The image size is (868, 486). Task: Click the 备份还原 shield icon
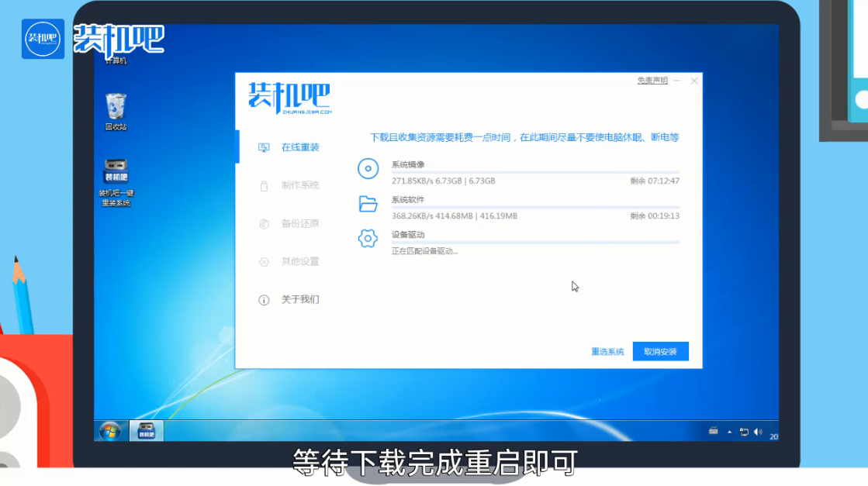[264, 224]
